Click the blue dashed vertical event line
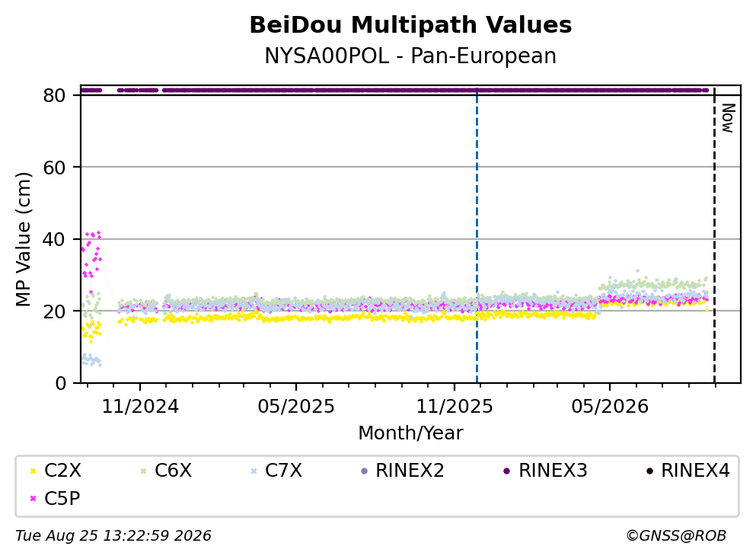Screen dimensions: 756x559 tap(477, 236)
